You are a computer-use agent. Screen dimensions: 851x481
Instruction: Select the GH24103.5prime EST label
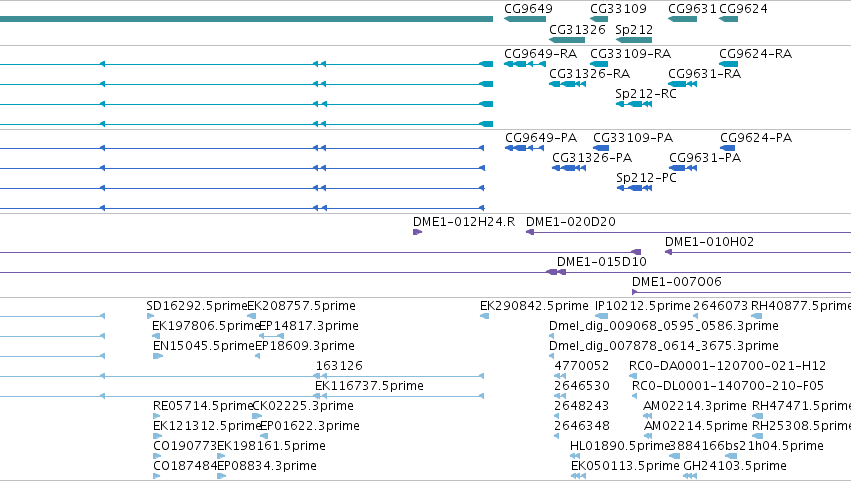click(735, 466)
